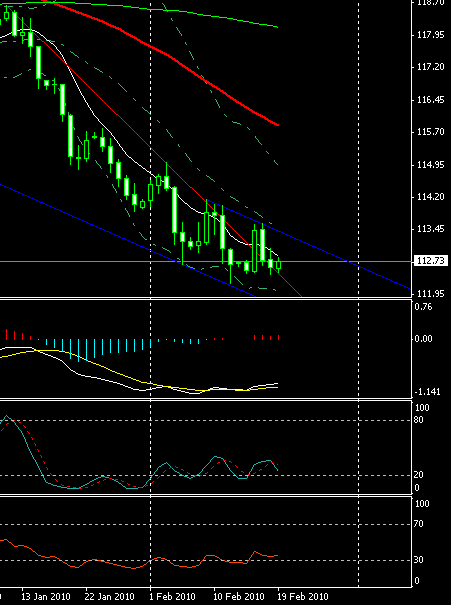
Task: Click the RSI 30 level label
Action: pyautogui.click(x=419, y=560)
